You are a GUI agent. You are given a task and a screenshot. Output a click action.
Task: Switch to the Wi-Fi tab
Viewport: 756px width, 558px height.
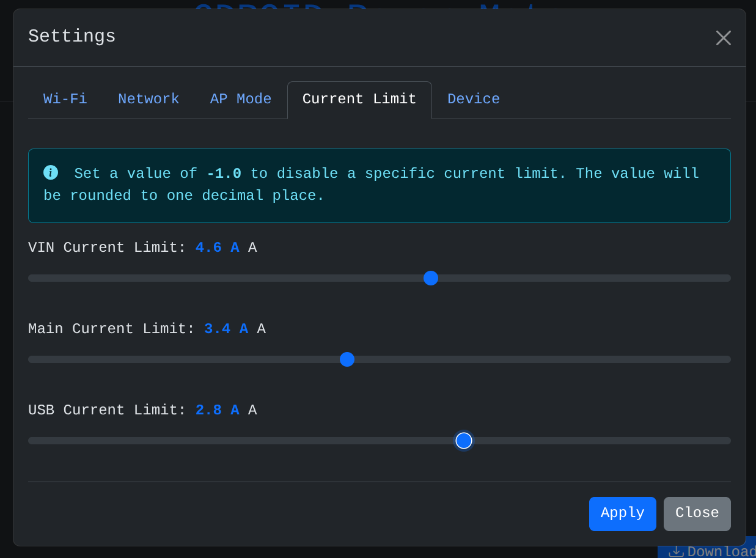pyautogui.click(x=65, y=99)
